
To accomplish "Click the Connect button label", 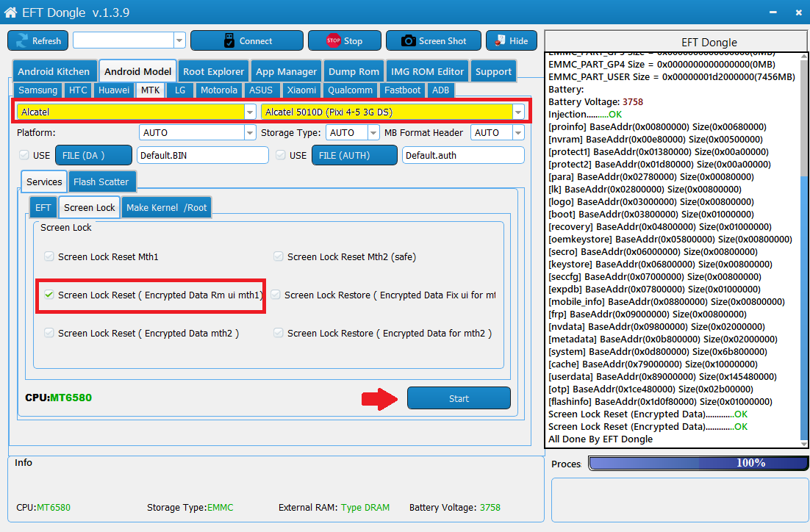I will (256, 41).
